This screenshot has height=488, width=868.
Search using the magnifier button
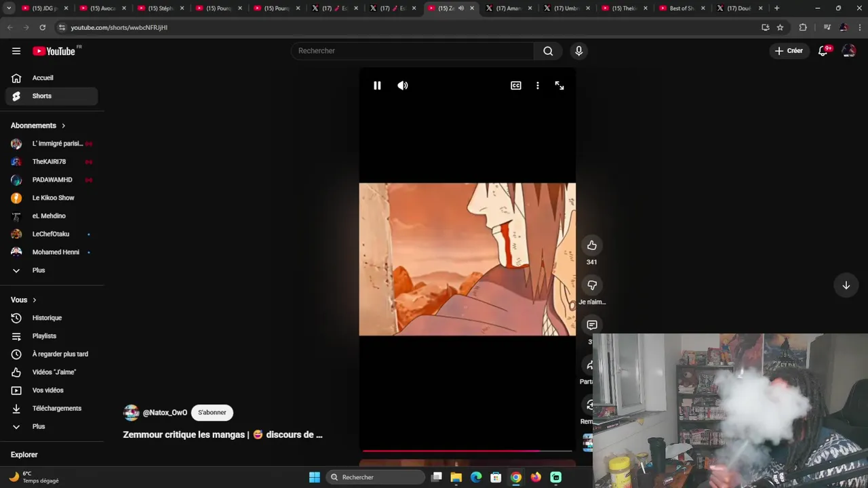[548, 51]
